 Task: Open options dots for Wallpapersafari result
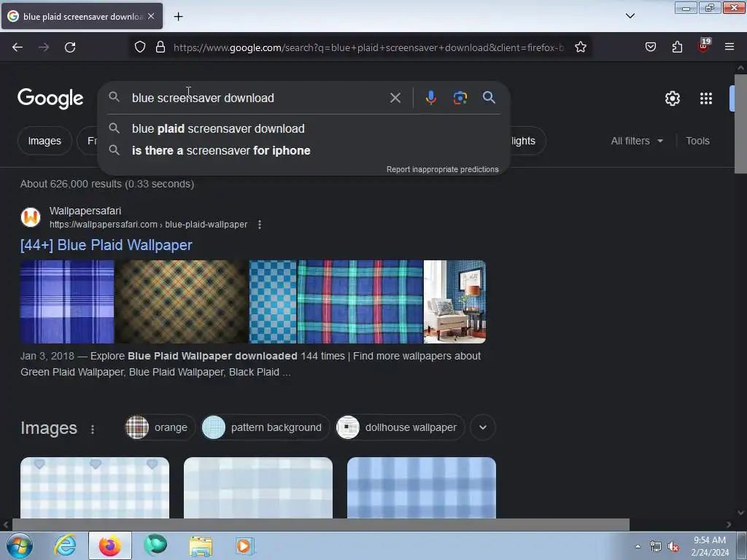[260, 225]
